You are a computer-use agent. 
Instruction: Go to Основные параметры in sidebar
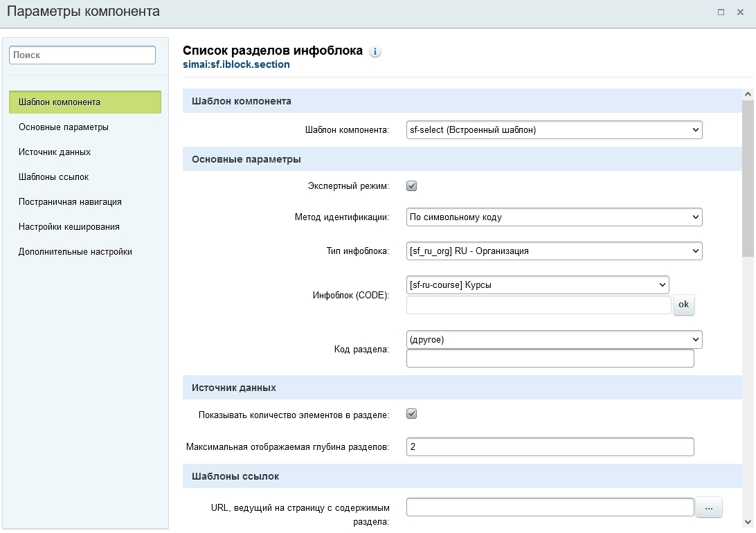pos(64,127)
